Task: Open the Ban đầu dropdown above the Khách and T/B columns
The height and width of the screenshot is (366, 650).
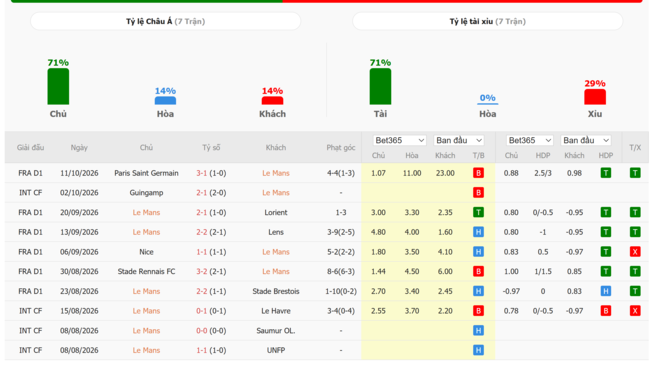Action: pyautogui.click(x=459, y=141)
